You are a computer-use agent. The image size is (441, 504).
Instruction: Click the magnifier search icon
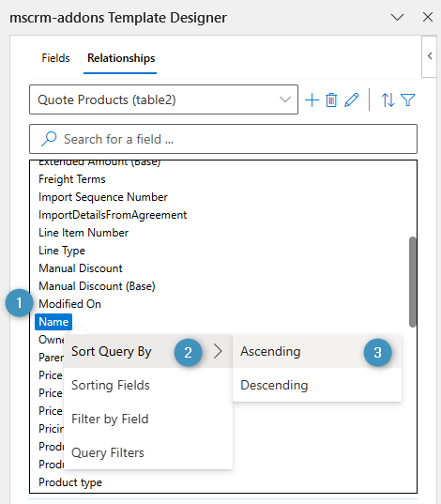click(x=49, y=139)
